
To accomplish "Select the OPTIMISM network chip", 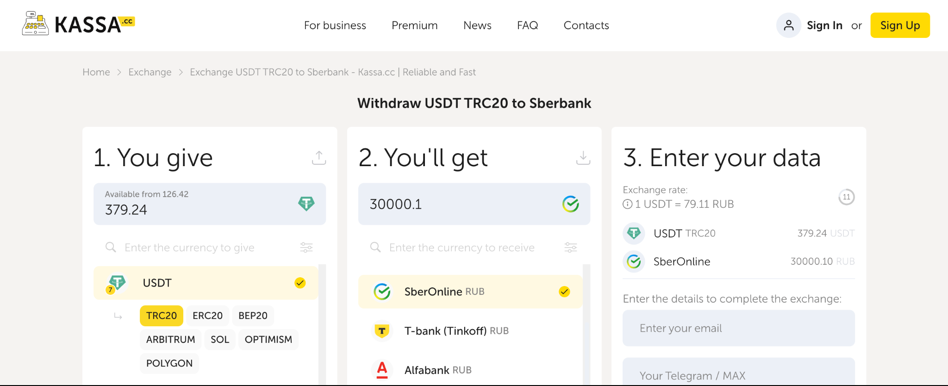I will (x=268, y=339).
